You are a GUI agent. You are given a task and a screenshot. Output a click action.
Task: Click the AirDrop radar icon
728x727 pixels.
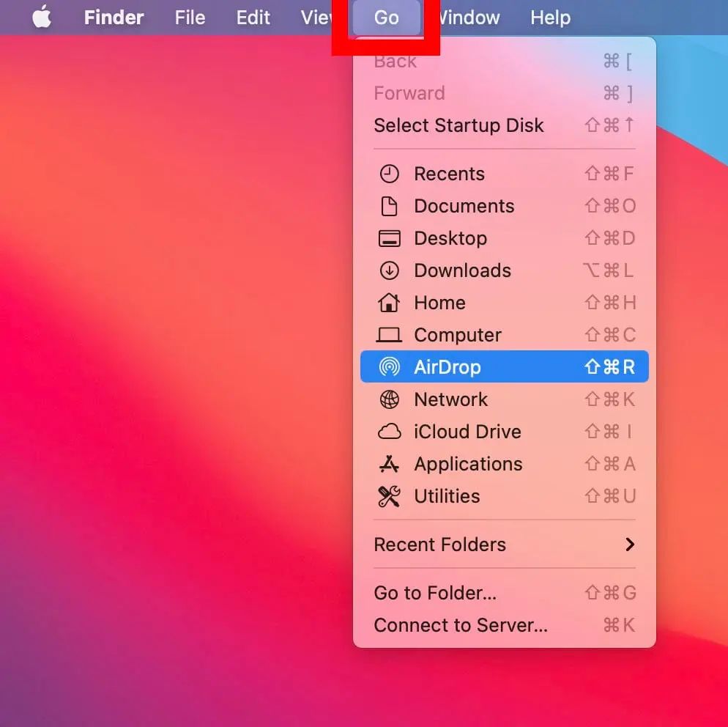pos(389,367)
